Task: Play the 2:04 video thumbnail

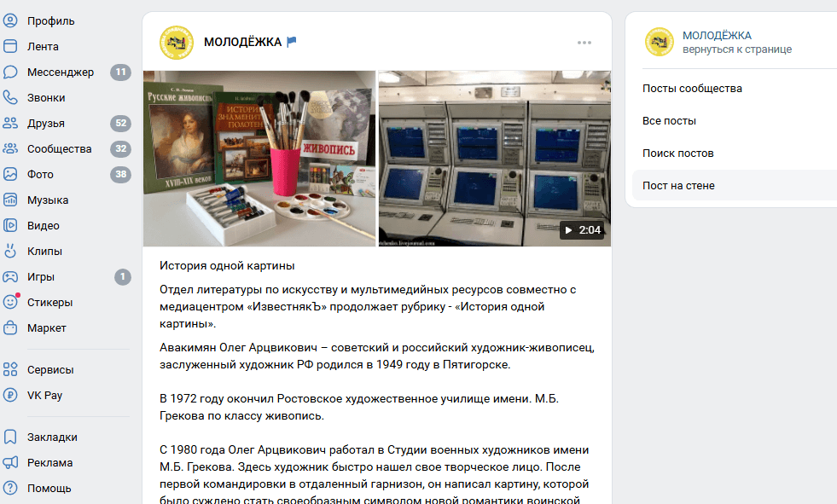Action: (495, 159)
